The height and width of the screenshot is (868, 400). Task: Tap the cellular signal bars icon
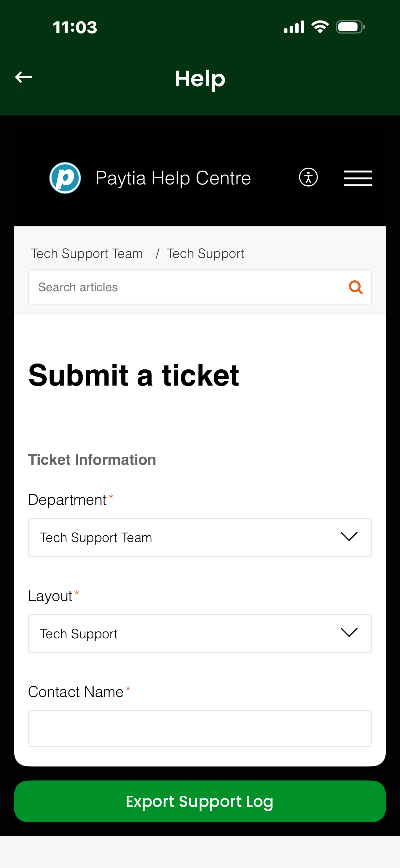(x=294, y=27)
